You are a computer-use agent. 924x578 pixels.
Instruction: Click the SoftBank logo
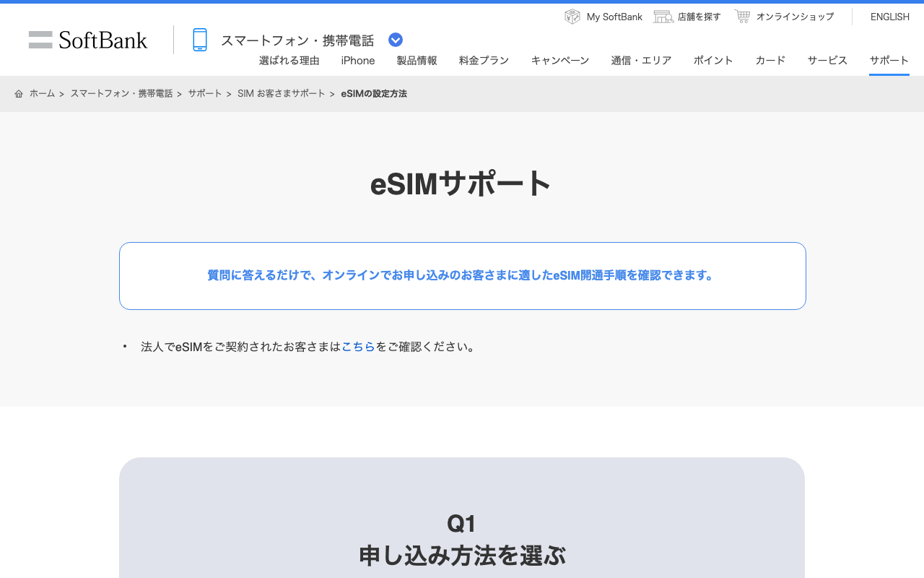pos(88,40)
